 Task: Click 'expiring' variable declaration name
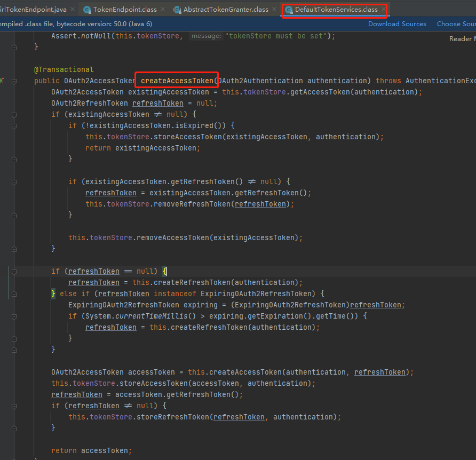point(200,305)
